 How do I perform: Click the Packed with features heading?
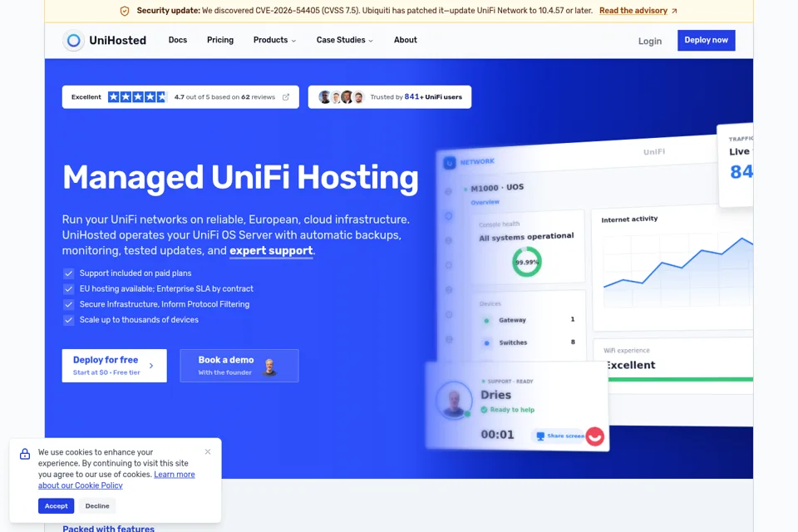[x=108, y=529]
